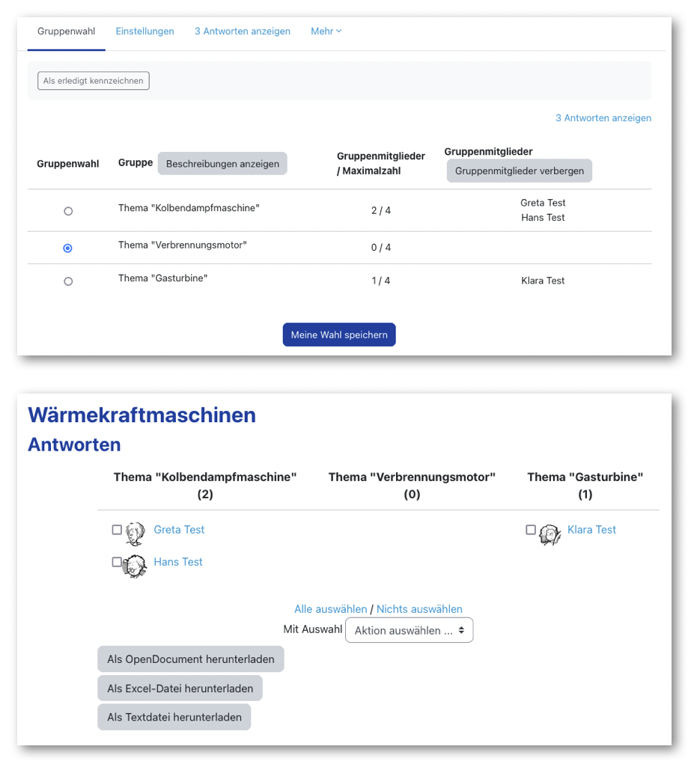Open the Mehr dropdown menu
The image size is (700, 776).
(326, 31)
